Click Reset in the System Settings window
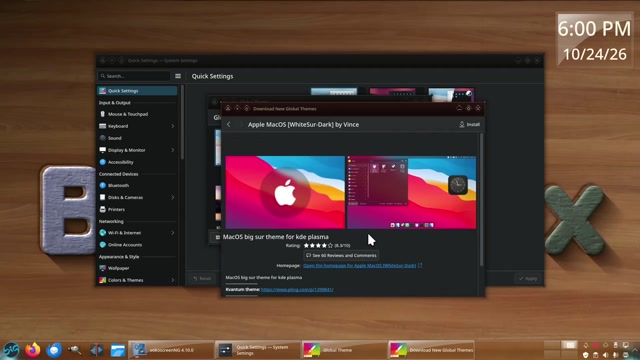The width and height of the screenshot is (640, 360). [202, 278]
